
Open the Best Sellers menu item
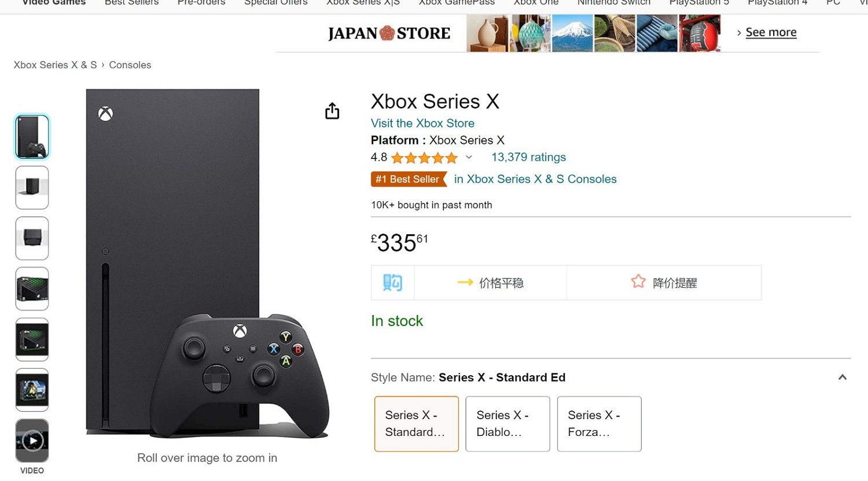[131, 3]
